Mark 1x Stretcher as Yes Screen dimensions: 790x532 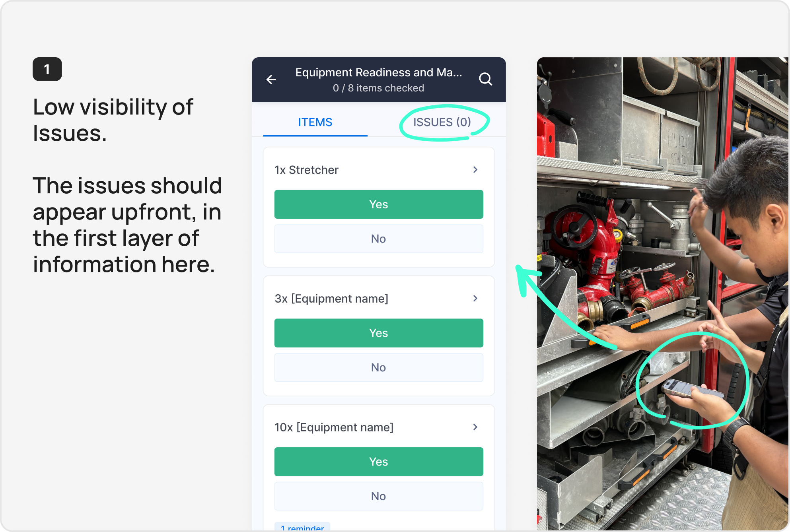[379, 204]
